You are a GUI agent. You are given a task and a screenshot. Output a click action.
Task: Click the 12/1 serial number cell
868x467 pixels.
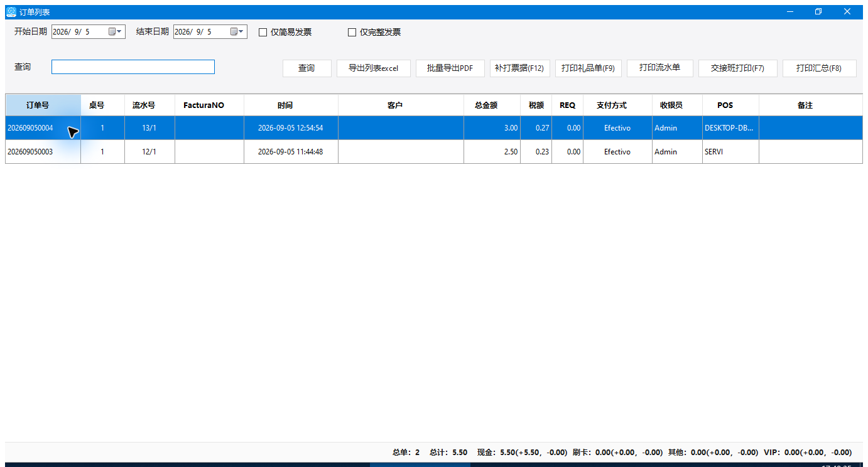150,152
